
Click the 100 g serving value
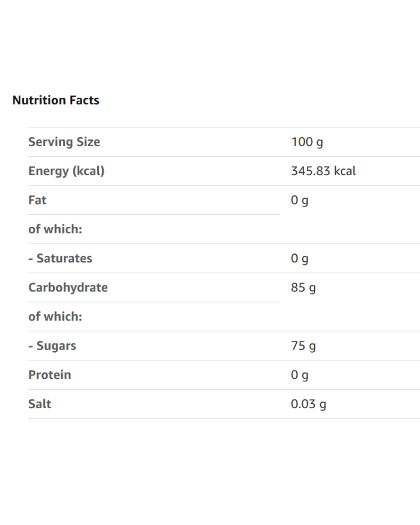click(307, 142)
